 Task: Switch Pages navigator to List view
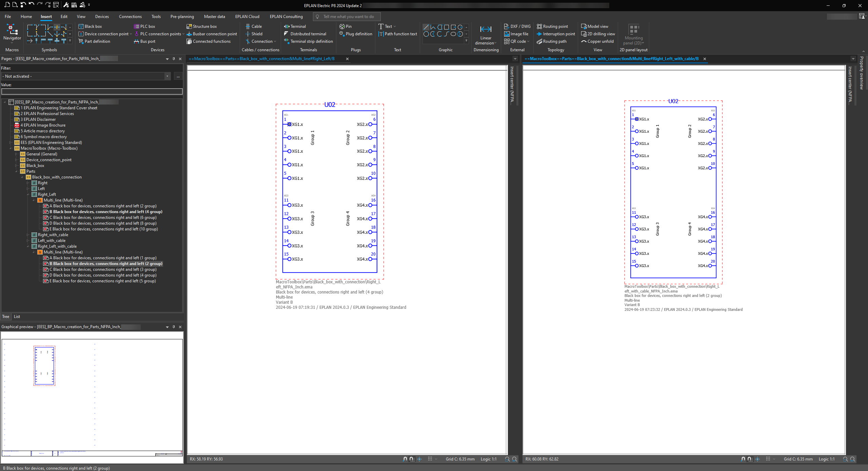[17, 316]
